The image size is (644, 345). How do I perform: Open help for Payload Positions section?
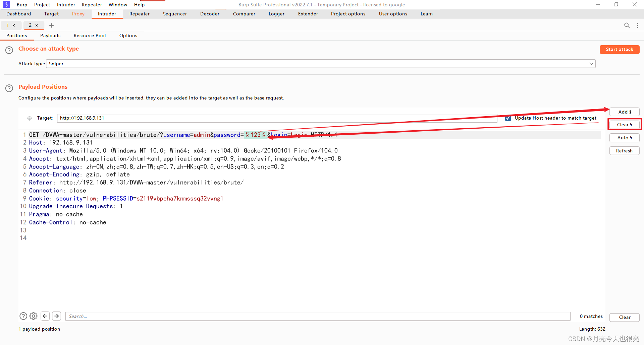[9, 88]
